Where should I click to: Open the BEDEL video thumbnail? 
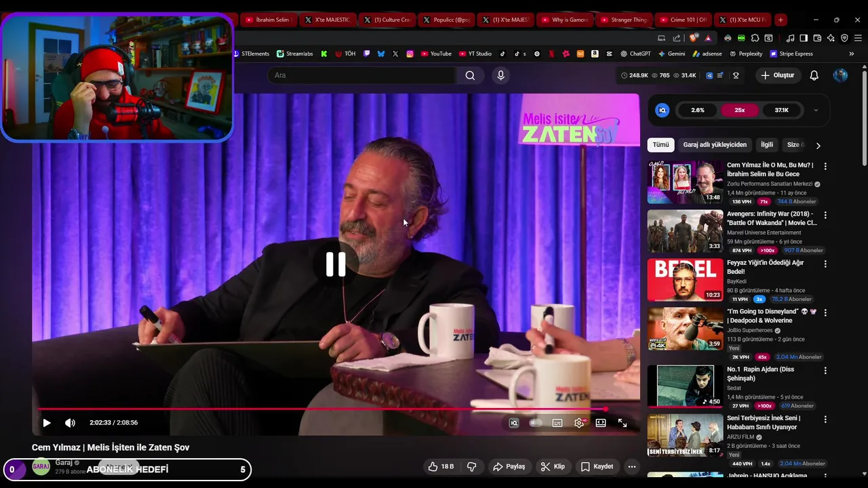685,280
